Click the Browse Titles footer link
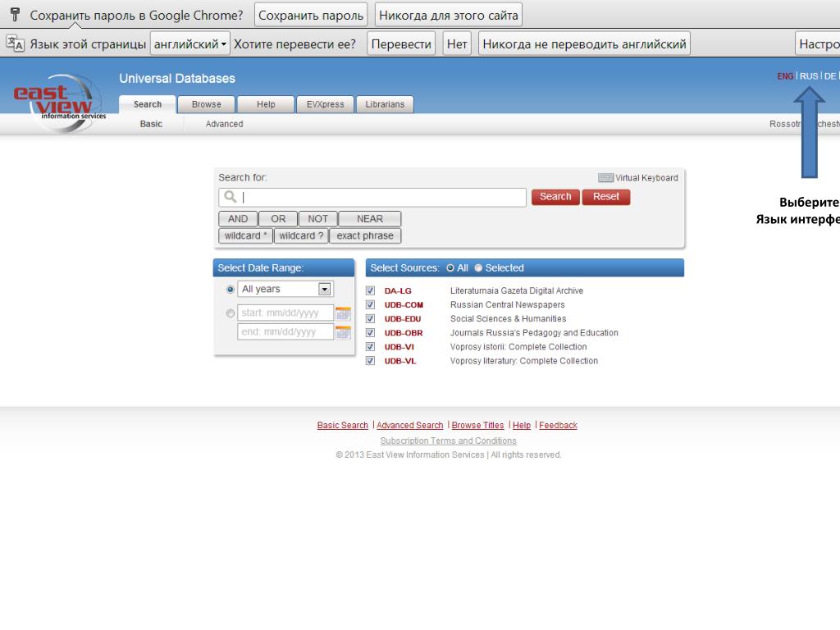The image size is (840, 630). [478, 426]
